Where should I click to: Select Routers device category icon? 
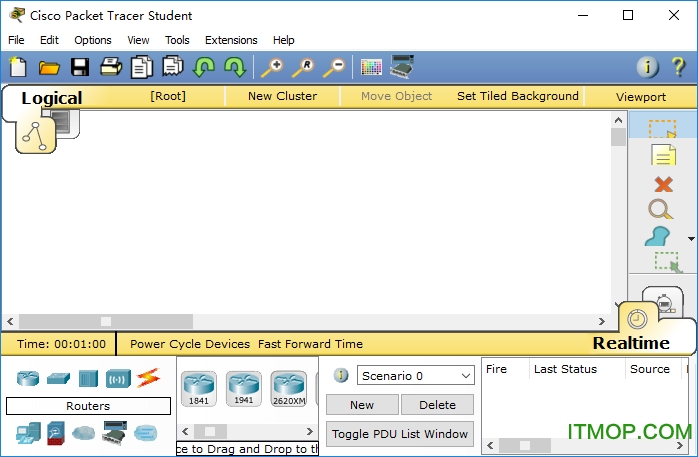click(28, 378)
